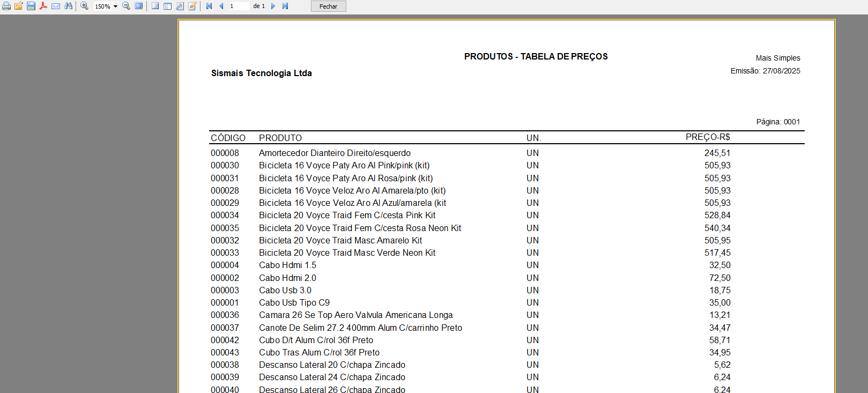Click the Print report icon

(x=6, y=6)
